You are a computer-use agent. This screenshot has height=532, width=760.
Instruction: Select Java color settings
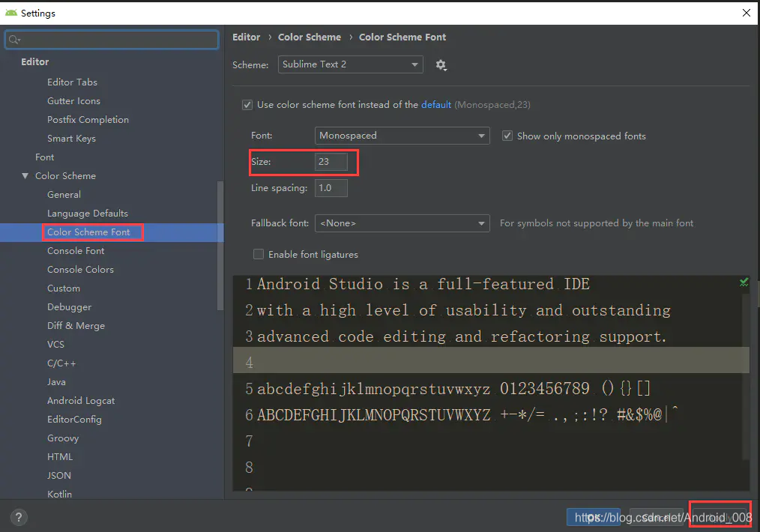coord(56,382)
